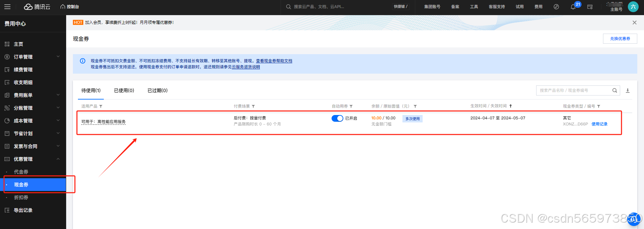Click the validity date 2024-04-07 至 2024-05-07
This screenshot has height=229, width=644.
[498, 118]
